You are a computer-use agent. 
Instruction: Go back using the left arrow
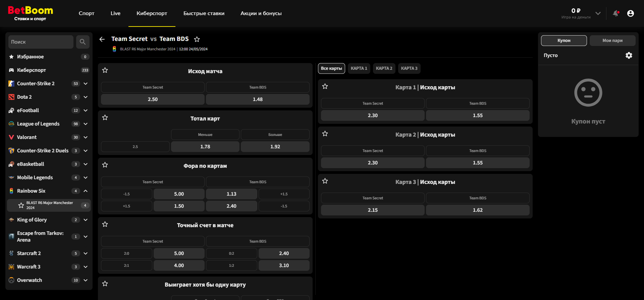pyautogui.click(x=102, y=39)
